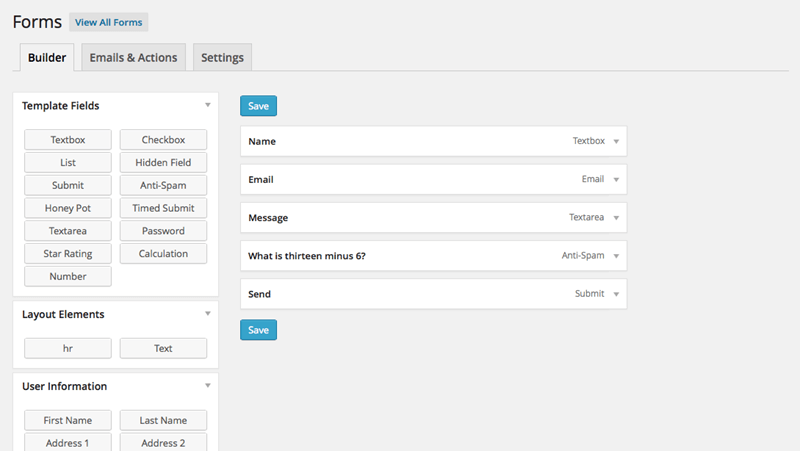This screenshot has height=451, width=800.
Task: Collapse the Template Fields panel
Action: [207, 105]
